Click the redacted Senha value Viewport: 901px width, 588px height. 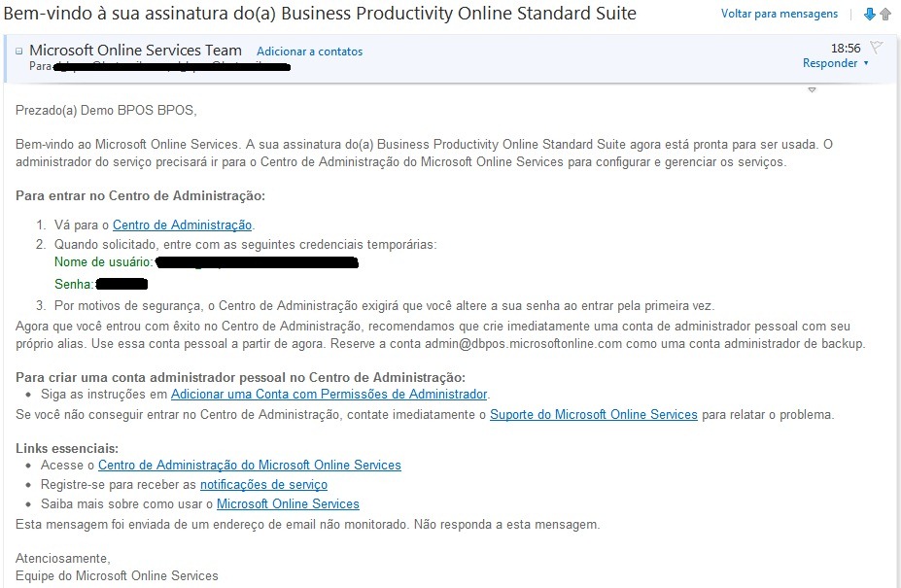click(121, 284)
